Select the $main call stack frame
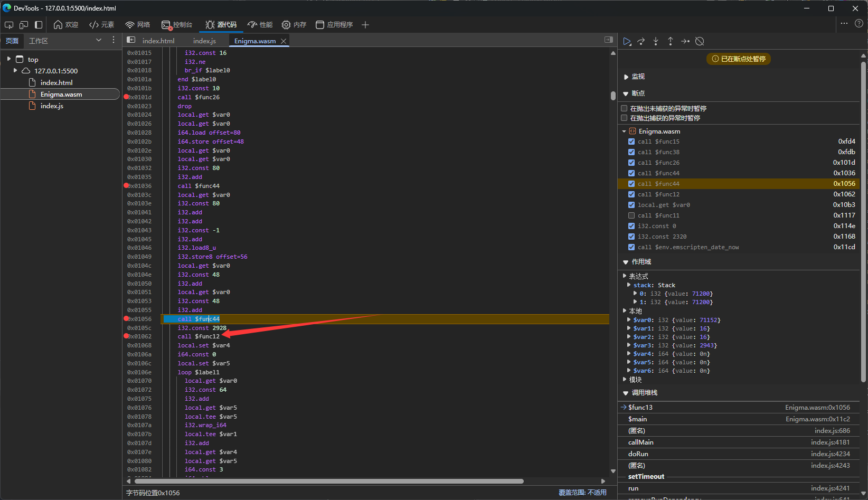This screenshot has height=500, width=868. (x=739, y=419)
